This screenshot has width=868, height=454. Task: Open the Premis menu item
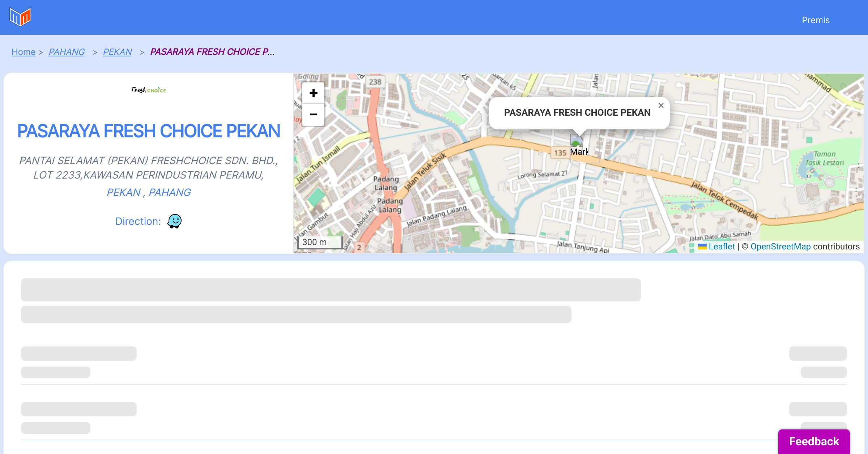(816, 20)
